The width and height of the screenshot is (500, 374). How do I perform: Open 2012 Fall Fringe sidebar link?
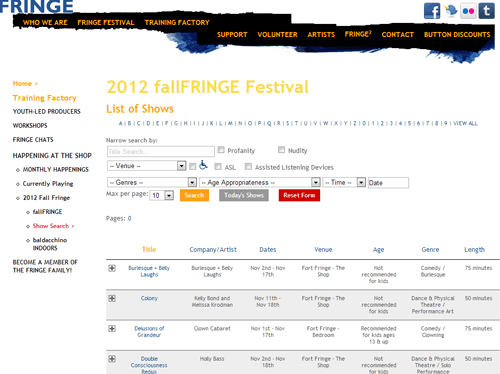tap(46, 198)
